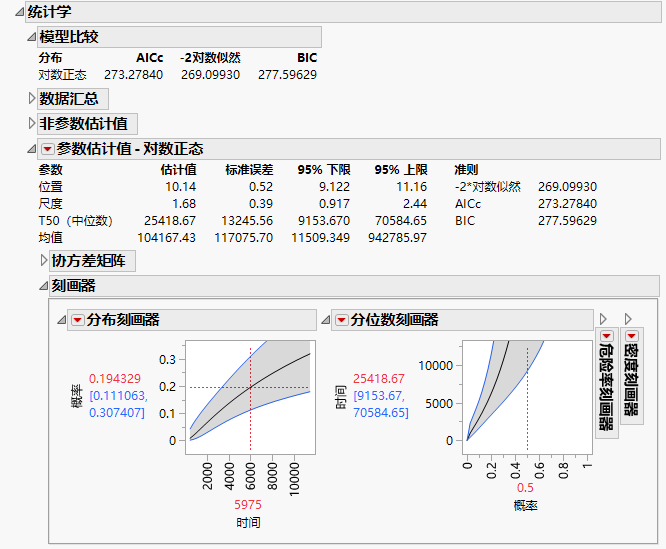This screenshot has width=666, height=549.
Task: Click the 概率 x-axis label of quantile profiler
Action: pos(525,506)
